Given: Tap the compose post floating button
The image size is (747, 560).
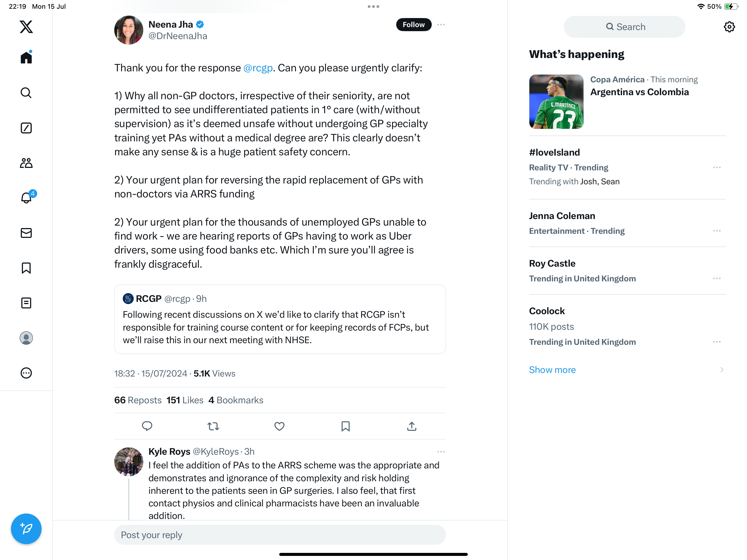Looking at the screenshot, I should 26,529.
